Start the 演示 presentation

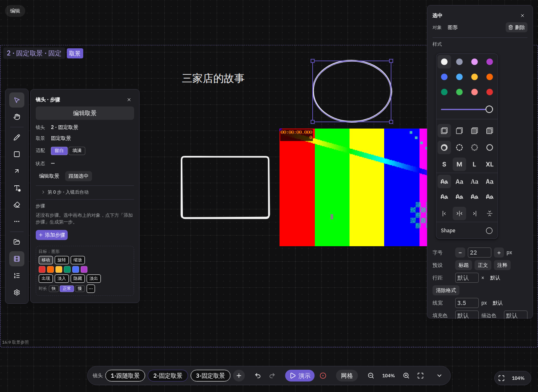pos(300,376)
